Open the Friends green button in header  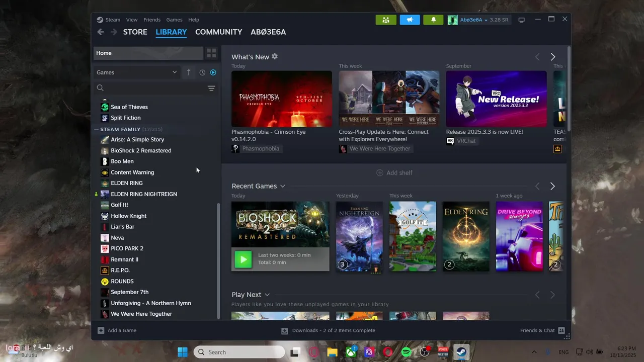(386, 20)
